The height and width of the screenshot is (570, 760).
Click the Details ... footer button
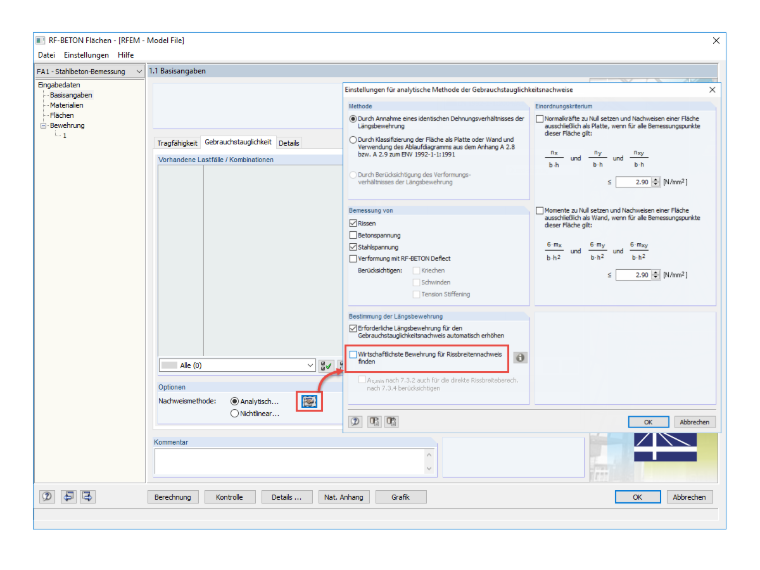(x=286, y=497)
